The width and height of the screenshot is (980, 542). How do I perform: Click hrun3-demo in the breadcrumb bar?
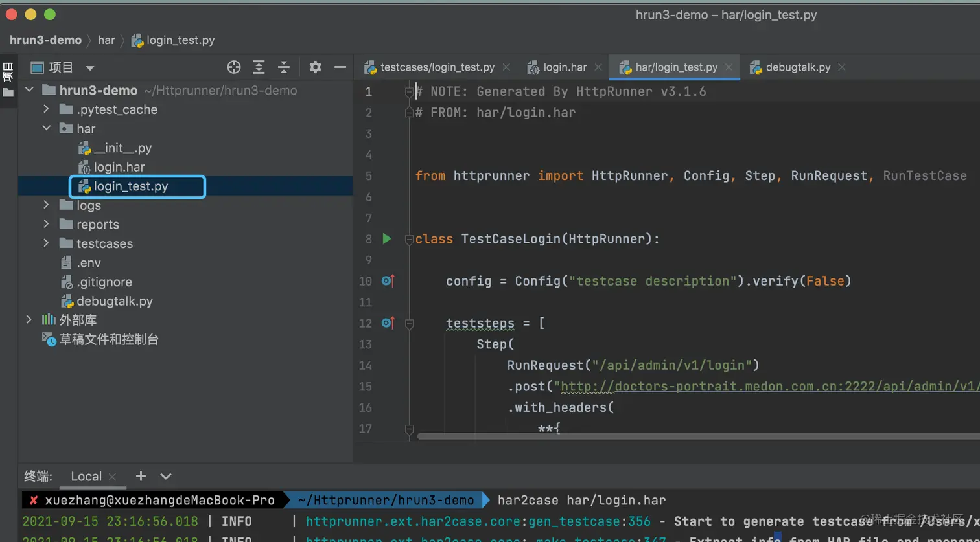pos(45,40)
